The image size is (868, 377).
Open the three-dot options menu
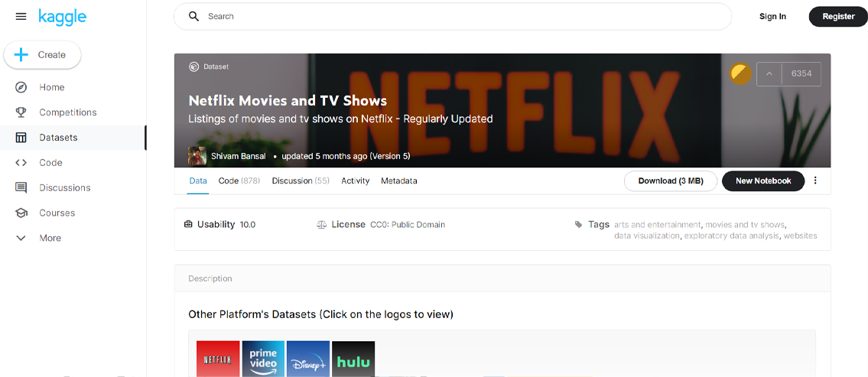pos(815,180)
